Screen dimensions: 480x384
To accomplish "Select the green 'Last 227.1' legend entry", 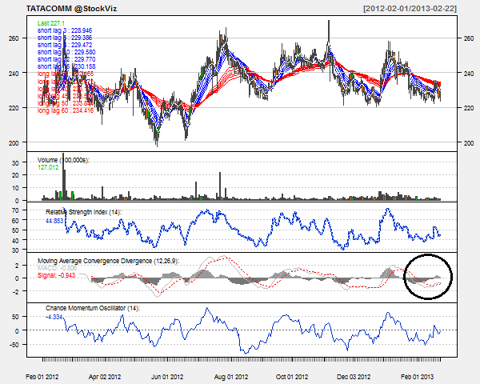I will [51, 23].
